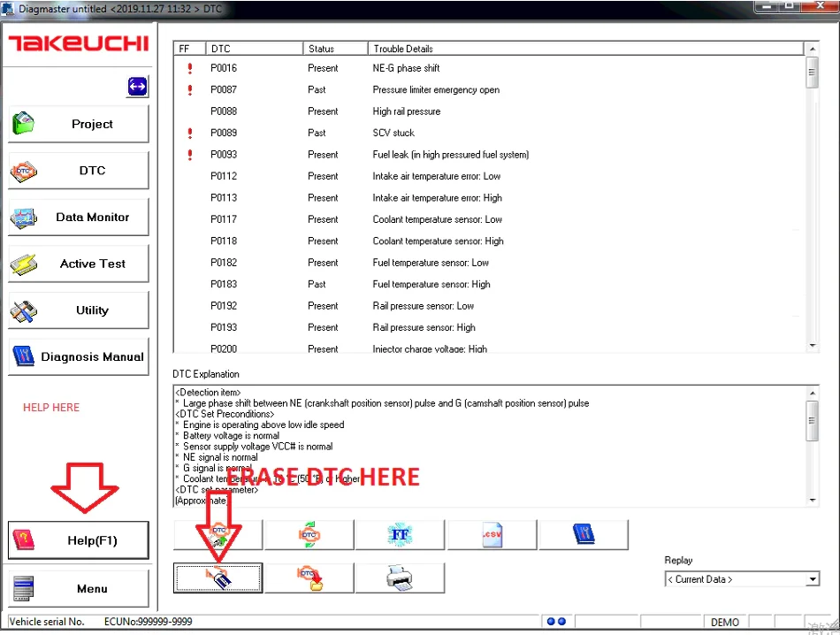This screenshot has width=840, height=635.
Task: Sort by the FF column header
Action: [x=189, y=49]
